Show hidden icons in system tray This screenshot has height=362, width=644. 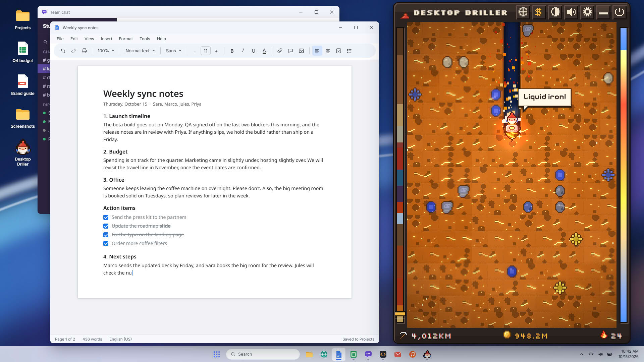(581, 354)
